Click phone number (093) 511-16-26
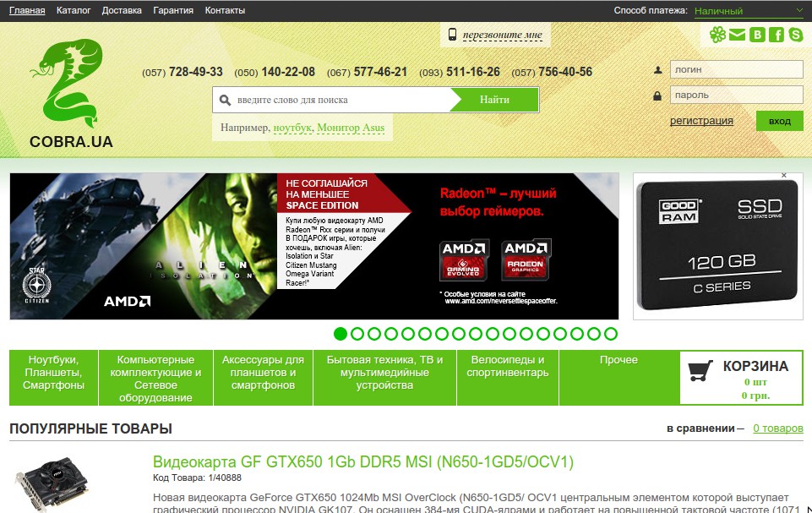 point(460,72)
